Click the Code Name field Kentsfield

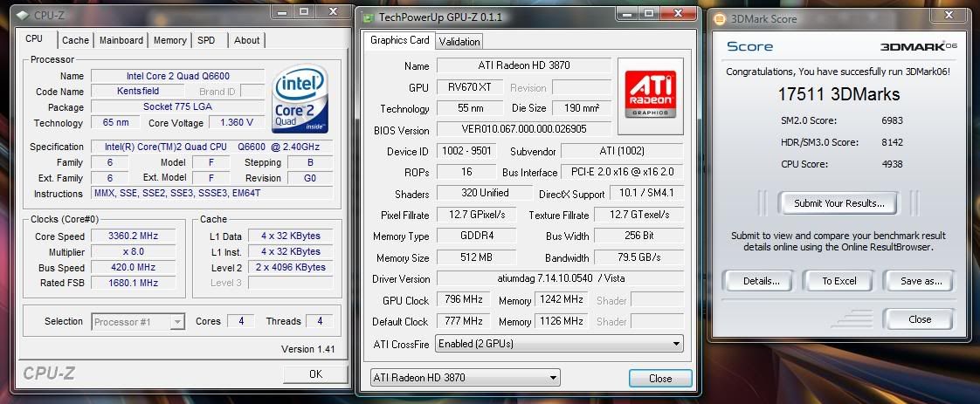[138, 91]
